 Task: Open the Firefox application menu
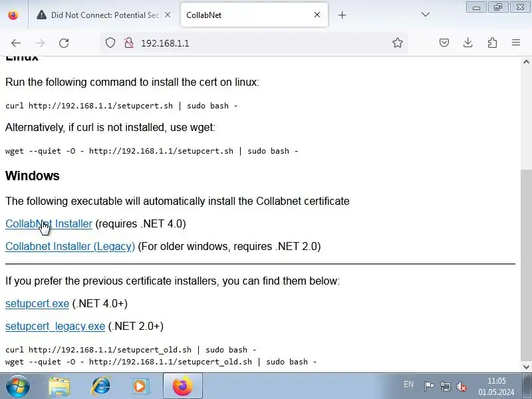tap(516, 43)
